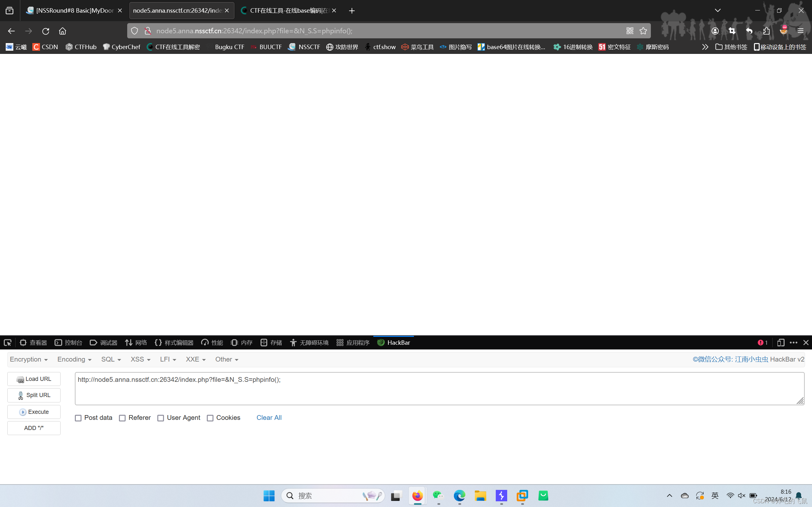The width and height of the screenshot is (812, 507).
Task: Open the SQL dropdown menu
Action: tap(111, 359)
